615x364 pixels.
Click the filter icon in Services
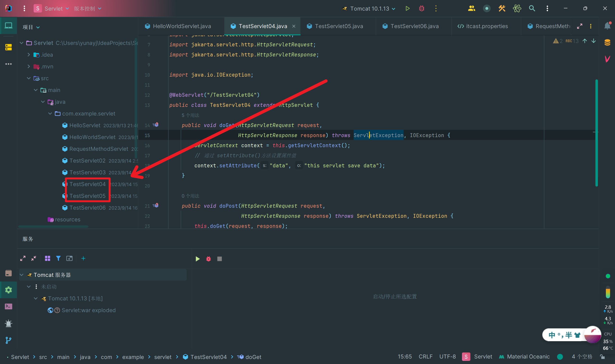(58, 259)
